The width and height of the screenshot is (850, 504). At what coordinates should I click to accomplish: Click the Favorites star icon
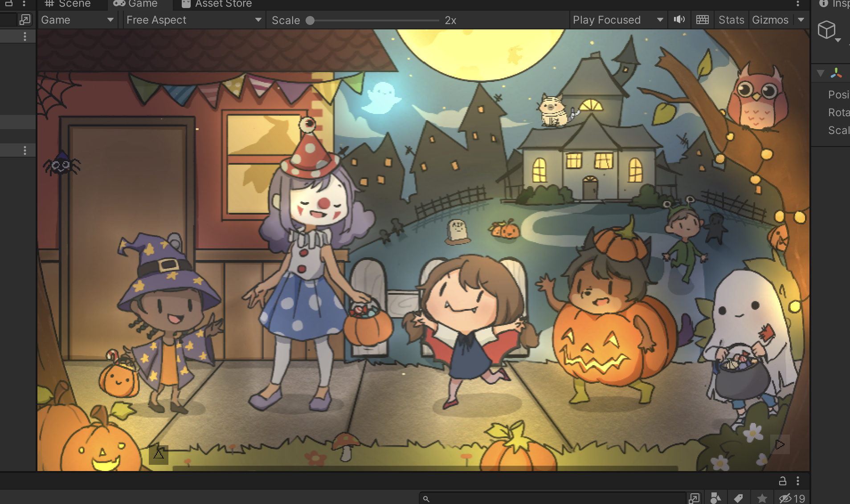tap(762, 498)
